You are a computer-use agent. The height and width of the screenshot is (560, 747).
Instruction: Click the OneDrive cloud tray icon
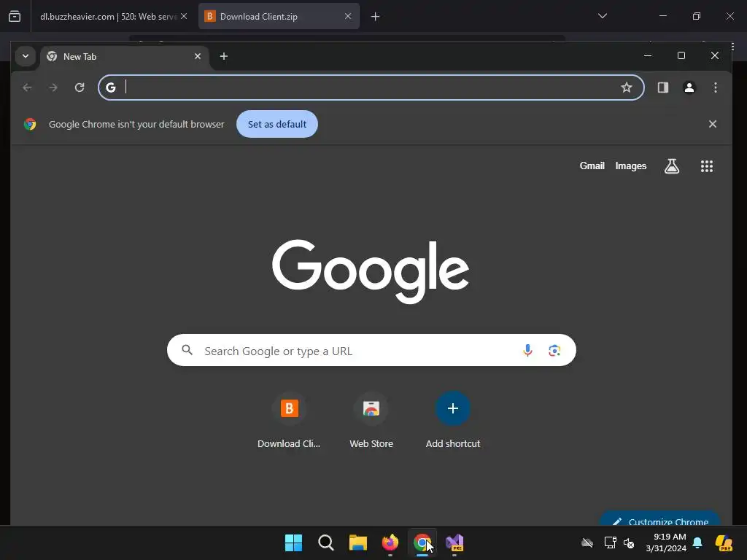(x=587, y=542)
